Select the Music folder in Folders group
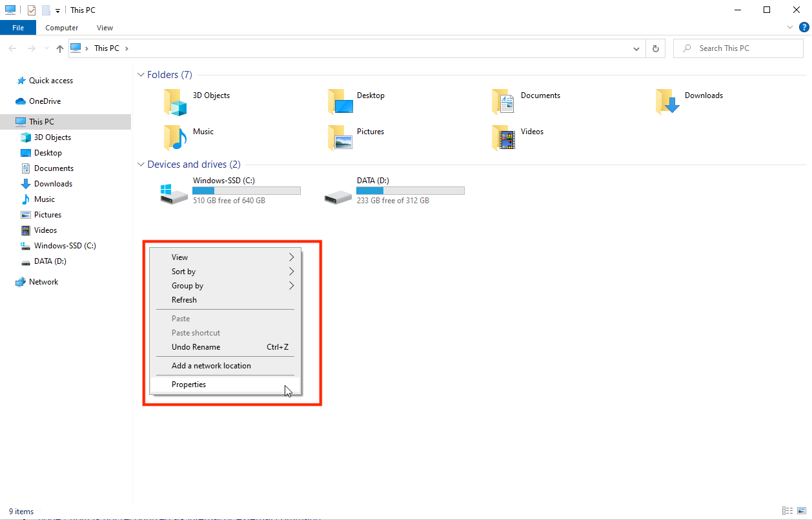This screenshot has width=812, height=520. (175, 138)
